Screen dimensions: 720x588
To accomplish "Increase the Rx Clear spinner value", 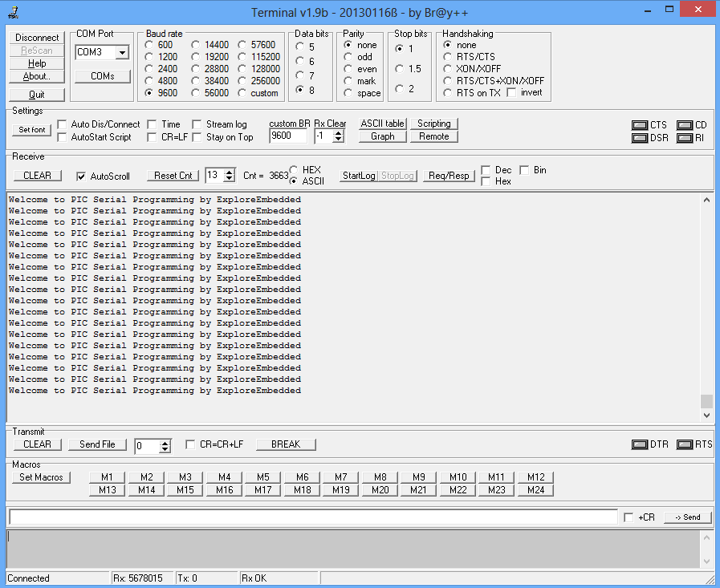I will [339, 132].
